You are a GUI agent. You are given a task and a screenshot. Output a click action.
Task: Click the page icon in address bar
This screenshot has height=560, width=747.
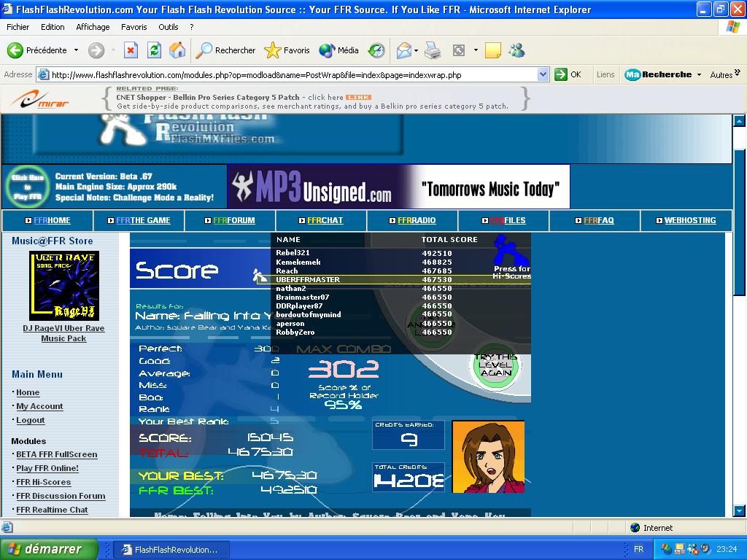(x=43, y=75)
